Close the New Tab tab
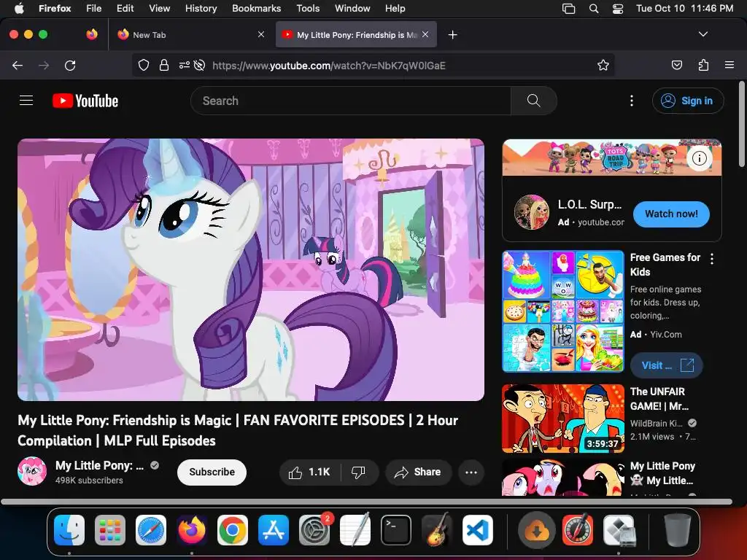Viewport: 747px width, 560px height. (261, 34)
